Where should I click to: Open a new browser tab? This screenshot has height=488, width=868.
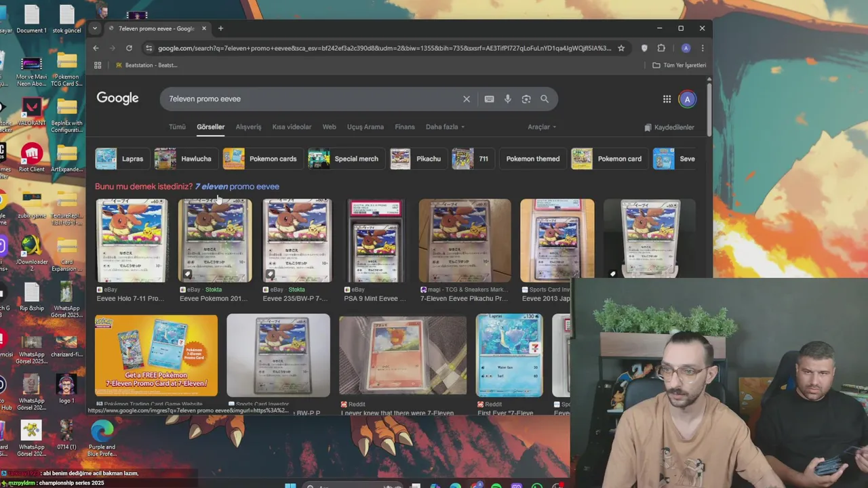coord(220,28)
